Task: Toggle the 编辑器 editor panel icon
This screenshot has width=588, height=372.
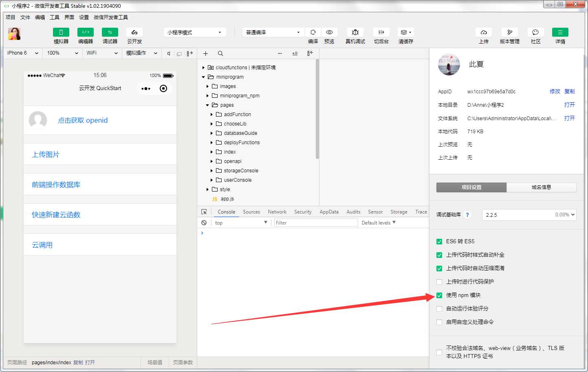Action: pyautogui.click(x=86, y=32)
